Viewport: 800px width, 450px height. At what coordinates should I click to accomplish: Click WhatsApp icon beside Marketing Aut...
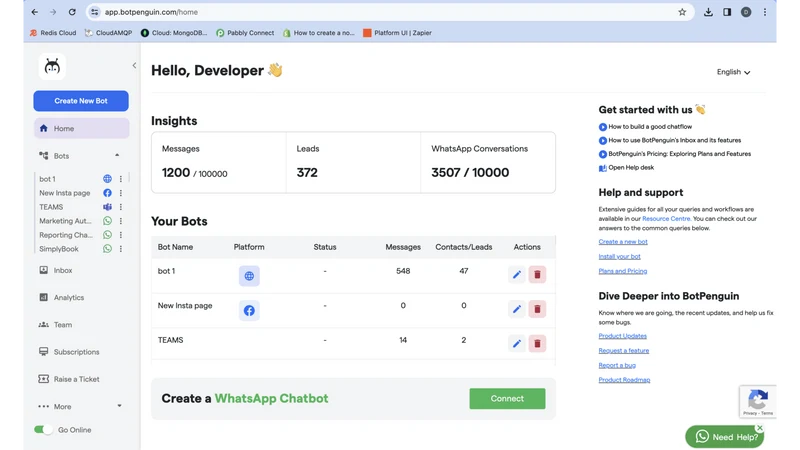click(107, 221)
